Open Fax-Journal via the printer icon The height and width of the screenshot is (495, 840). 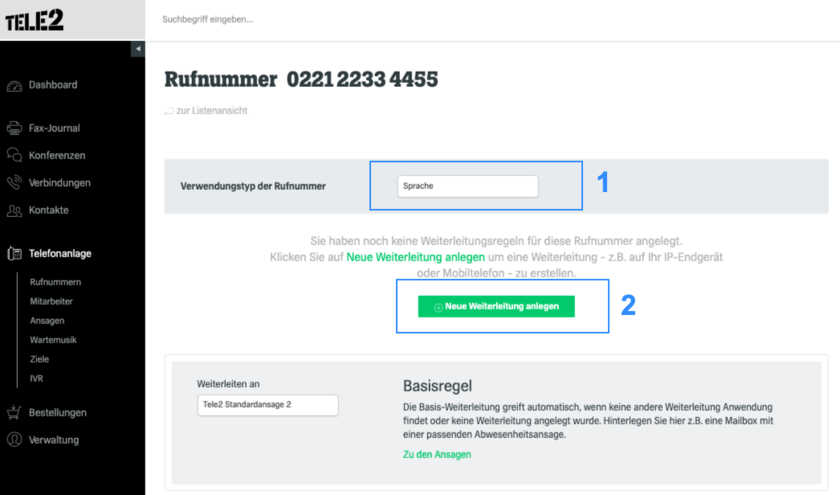click(14, 129)
